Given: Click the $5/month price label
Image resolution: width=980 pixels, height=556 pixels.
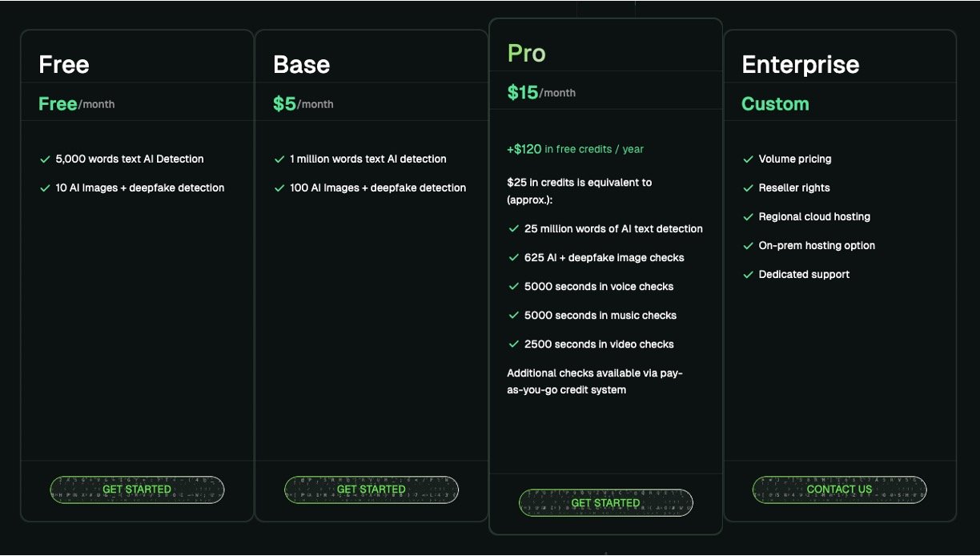Looking at the screenshot, I should tap(303, 104).
